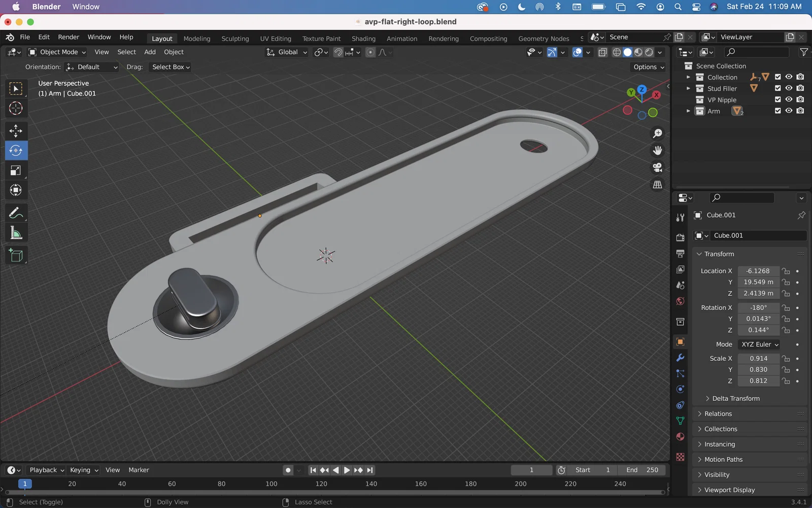Open the Object Mode dropdown
812x508 pixels.
(57, 52)
